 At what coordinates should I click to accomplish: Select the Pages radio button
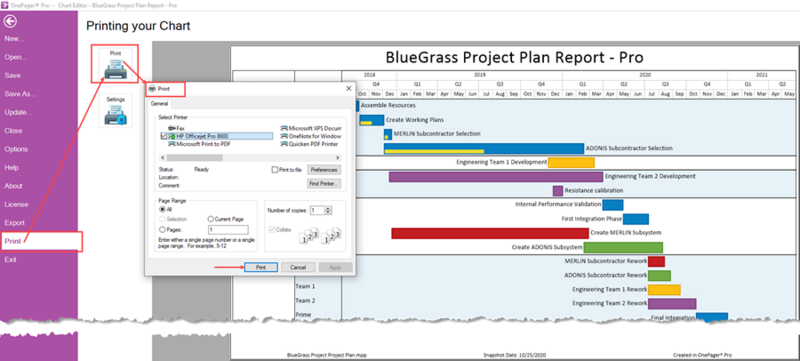tap(163, 229)
